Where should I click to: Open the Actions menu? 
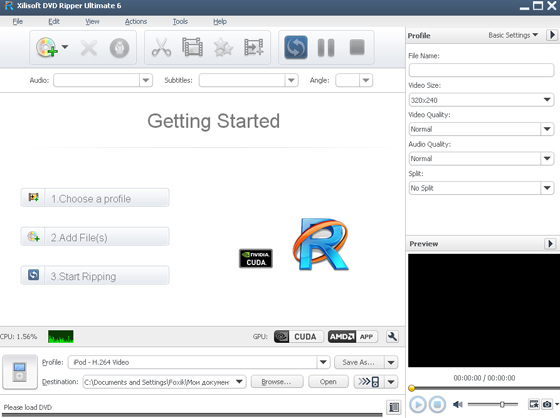coord(136,21)
